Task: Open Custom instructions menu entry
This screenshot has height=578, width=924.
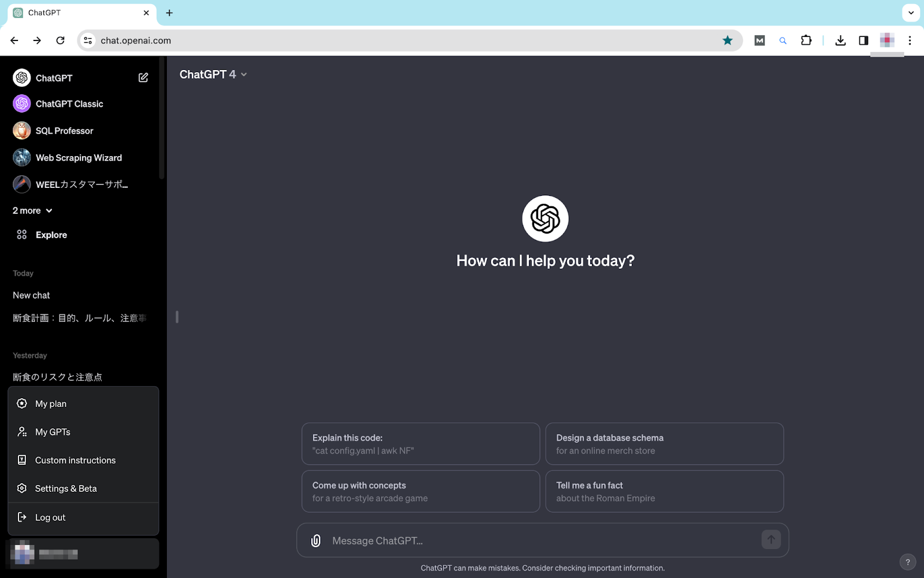Action: coord(83,460)
